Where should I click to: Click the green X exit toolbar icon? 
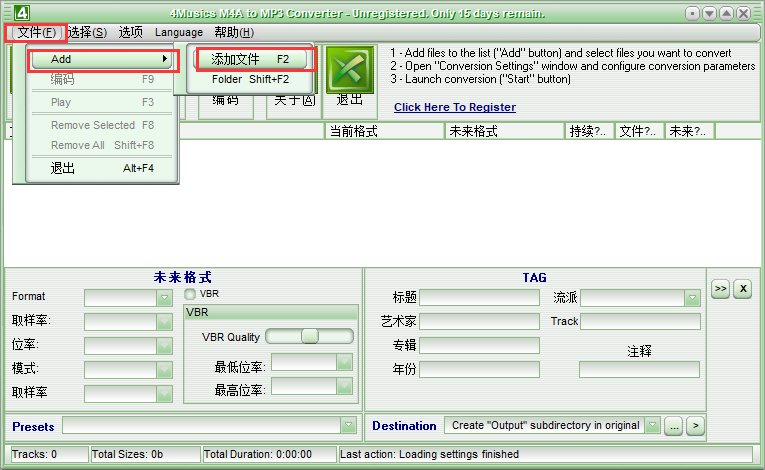tap(350, 69)
